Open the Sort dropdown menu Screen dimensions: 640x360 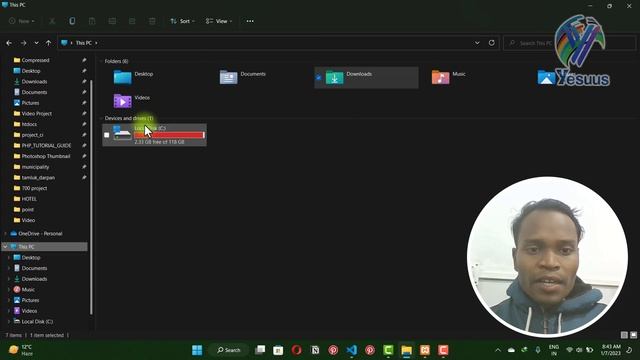[x=182, y=21]
